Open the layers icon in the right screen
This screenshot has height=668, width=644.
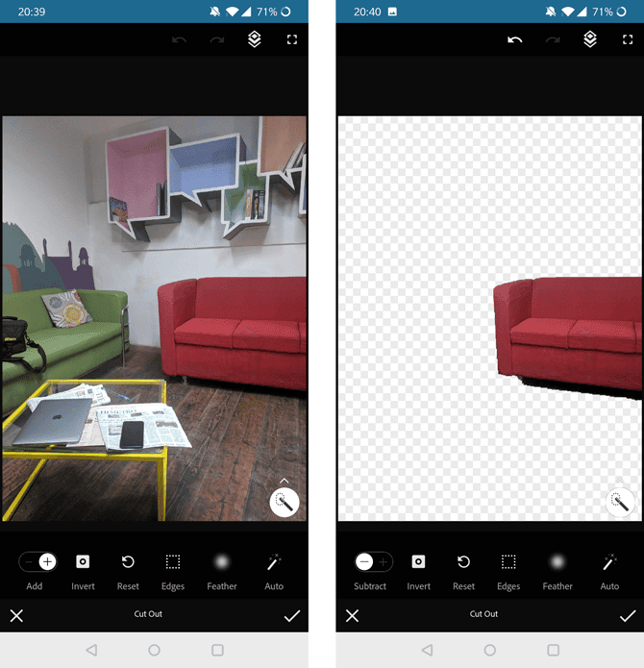tap(590, 39)
